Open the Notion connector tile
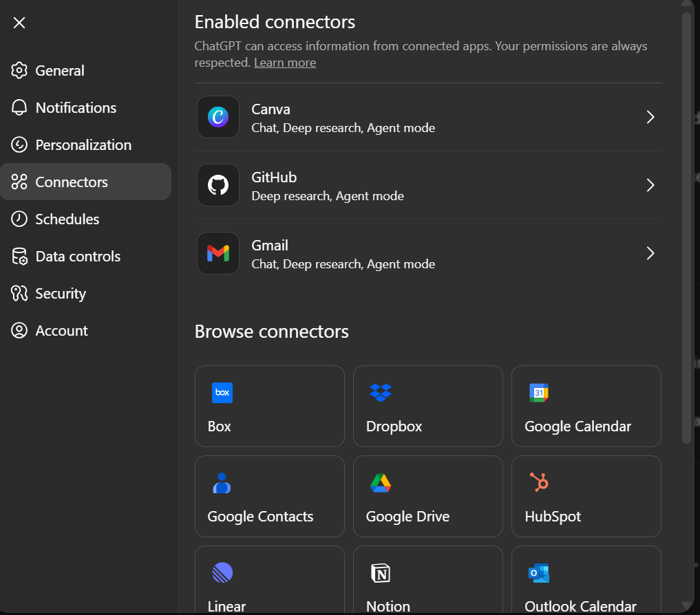This screenshot has height=615, width=700. tap(427, 580)
